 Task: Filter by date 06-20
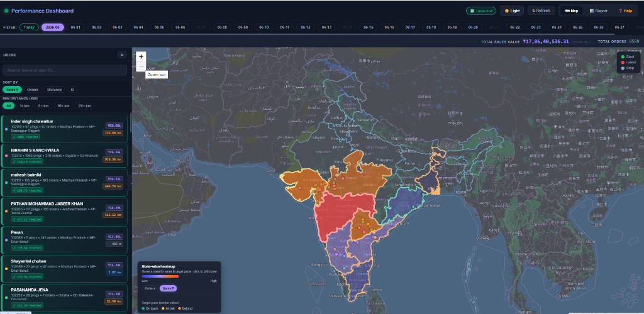(x=473, y=27)
